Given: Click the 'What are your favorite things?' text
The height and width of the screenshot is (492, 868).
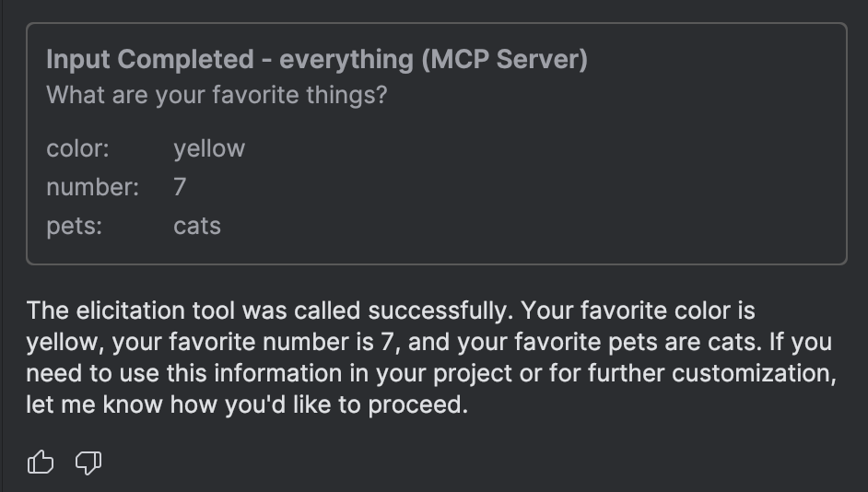Looking at the screenshot, I should tap(217, 95).
